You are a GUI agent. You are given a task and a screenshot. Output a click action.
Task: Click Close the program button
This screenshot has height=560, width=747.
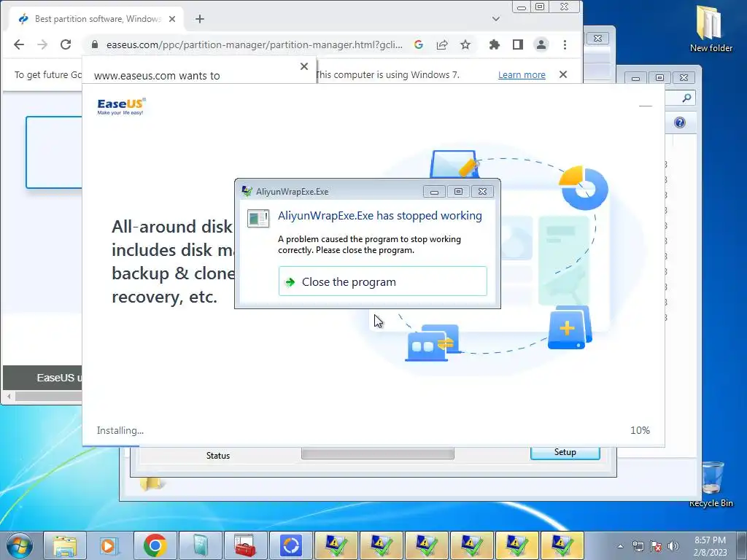point(382,281)
